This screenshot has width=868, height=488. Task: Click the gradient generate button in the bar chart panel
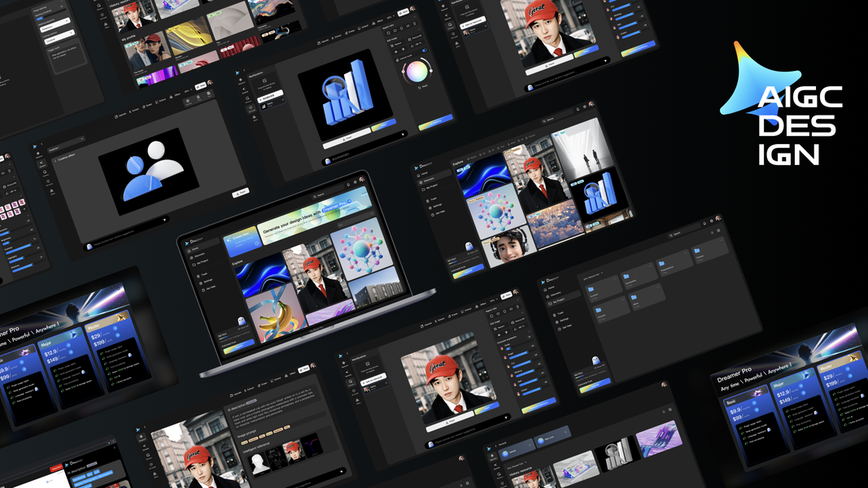[436, 122]
